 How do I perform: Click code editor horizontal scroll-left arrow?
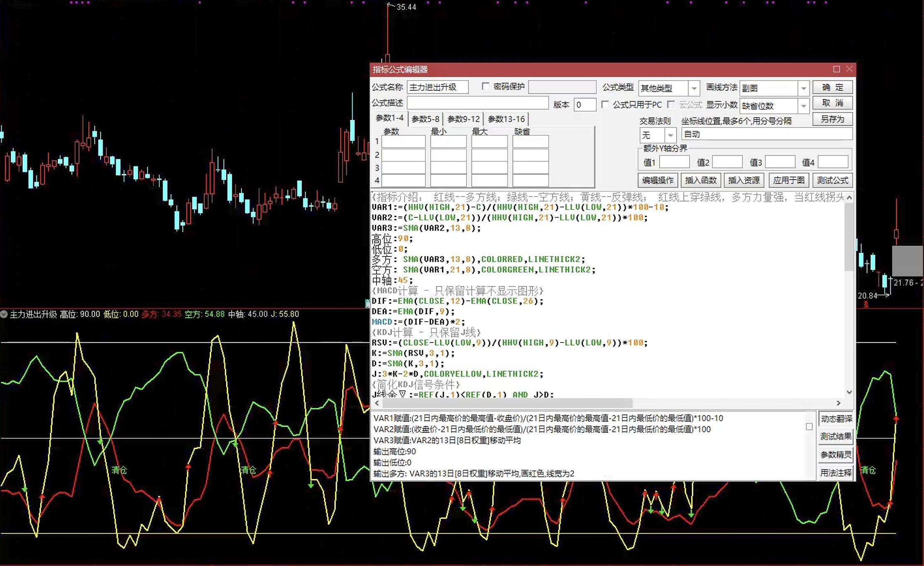(377, 403)
